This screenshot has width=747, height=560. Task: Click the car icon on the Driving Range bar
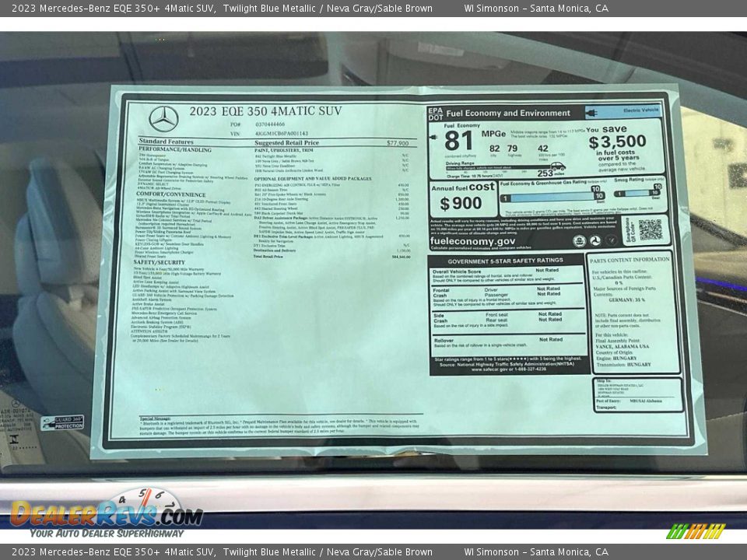(557, 166)
